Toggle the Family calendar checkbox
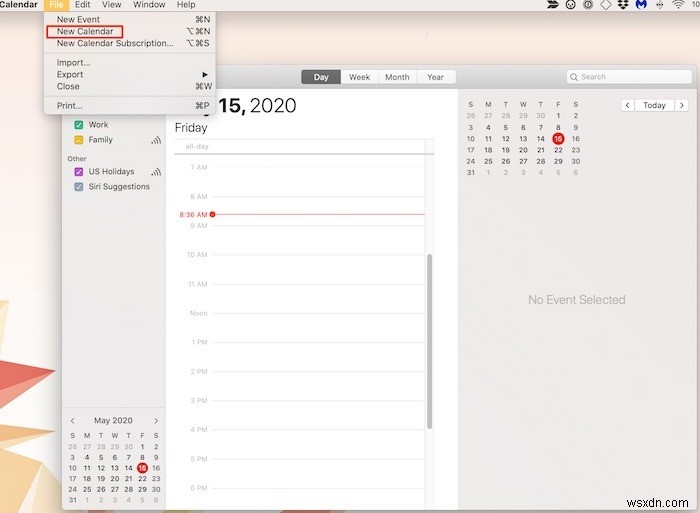 79,140
